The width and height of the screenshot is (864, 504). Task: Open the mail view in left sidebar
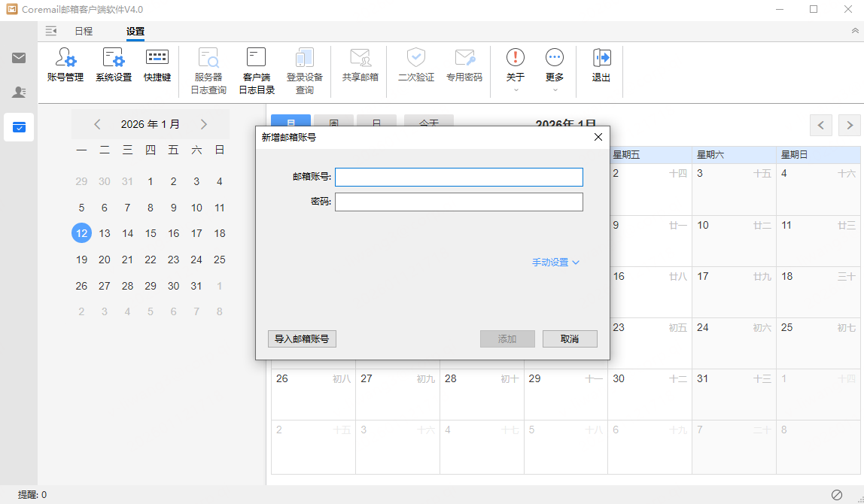point(19,58)
